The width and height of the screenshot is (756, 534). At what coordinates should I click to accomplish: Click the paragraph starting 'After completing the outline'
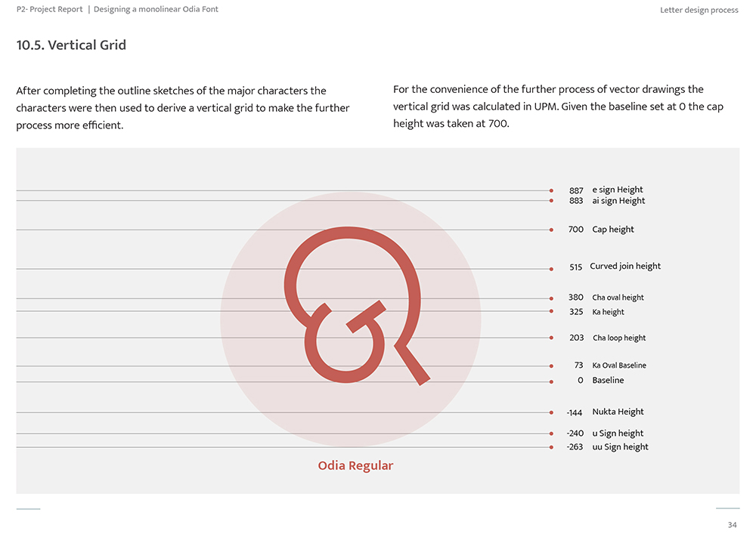183,108
